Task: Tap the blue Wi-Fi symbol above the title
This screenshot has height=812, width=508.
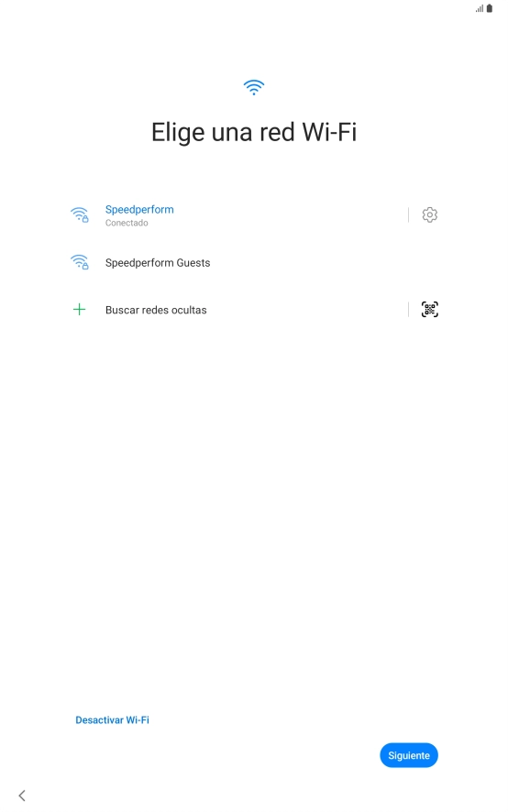Action: (x=254, y=87)
